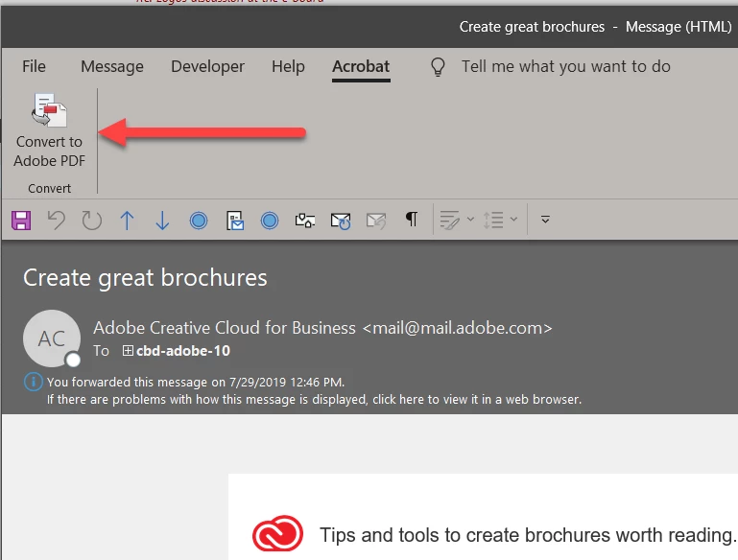Redo the last action
Image resolution: width=738 pixels, height=560 pixels.
[92, 220]
